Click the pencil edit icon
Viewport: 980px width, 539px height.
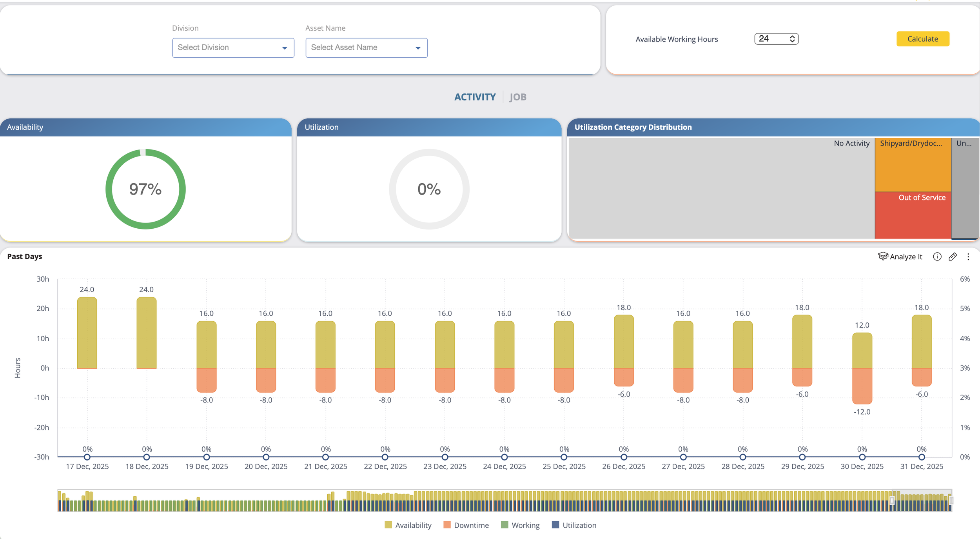point(953,257)
